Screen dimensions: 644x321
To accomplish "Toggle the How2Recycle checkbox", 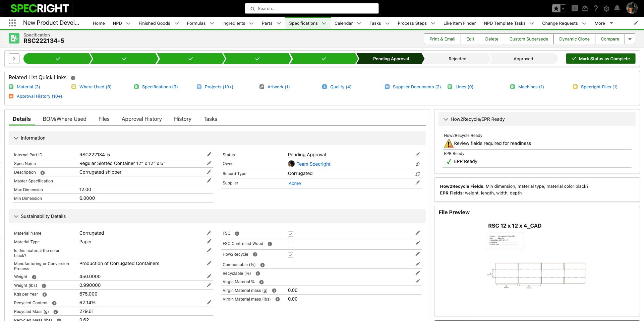I will tap(291, 255).
